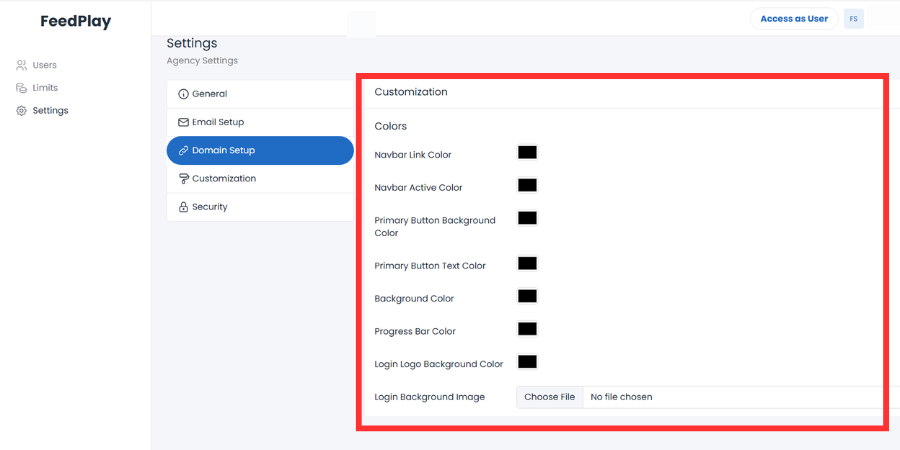Click the Domain Setup link icon

point(183,150)
